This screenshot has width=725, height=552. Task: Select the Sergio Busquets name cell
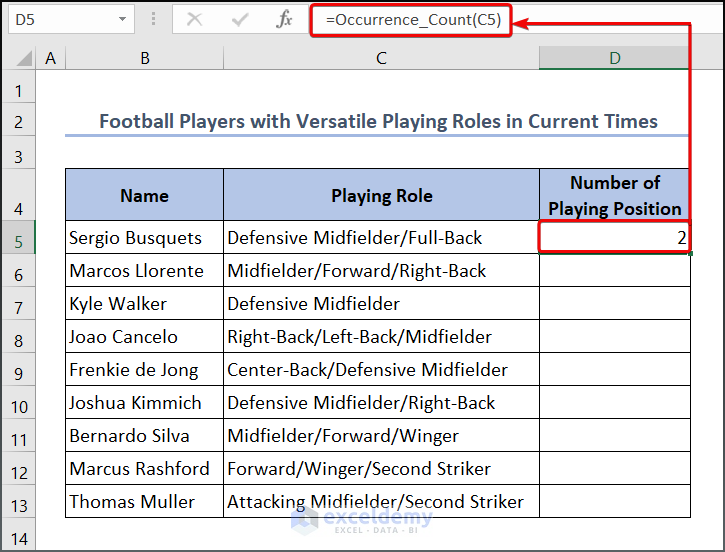click(x=145, y=238)
